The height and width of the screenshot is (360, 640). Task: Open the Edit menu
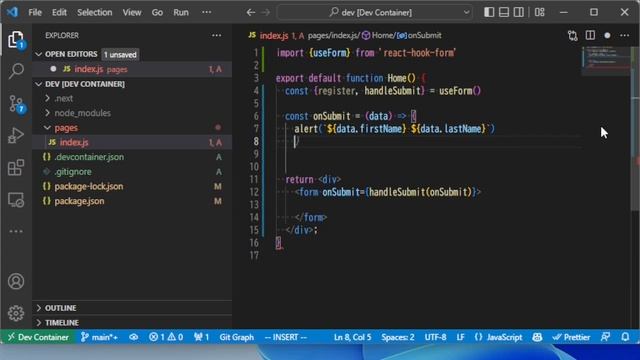tap(59, 12)
